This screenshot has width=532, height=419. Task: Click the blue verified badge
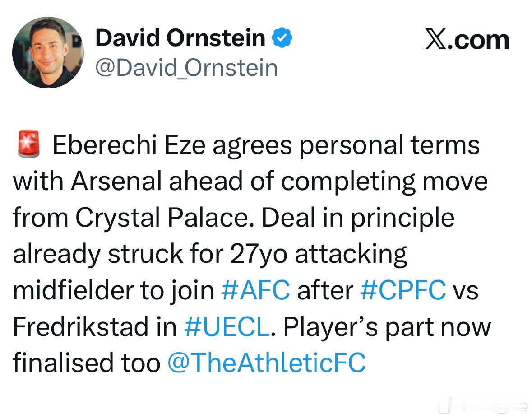tap(282, 37)
